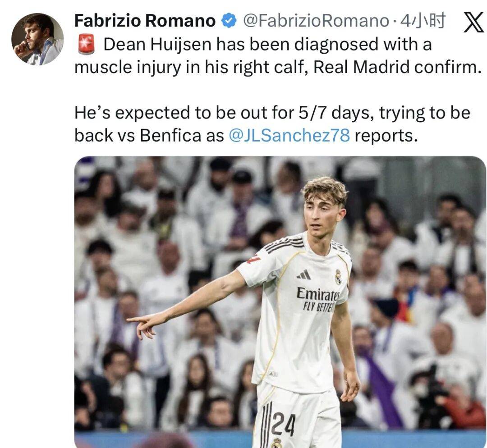Click the blue verified badge
The height and width of the screenshot is (448, 487).
click(x=229, y=21)
